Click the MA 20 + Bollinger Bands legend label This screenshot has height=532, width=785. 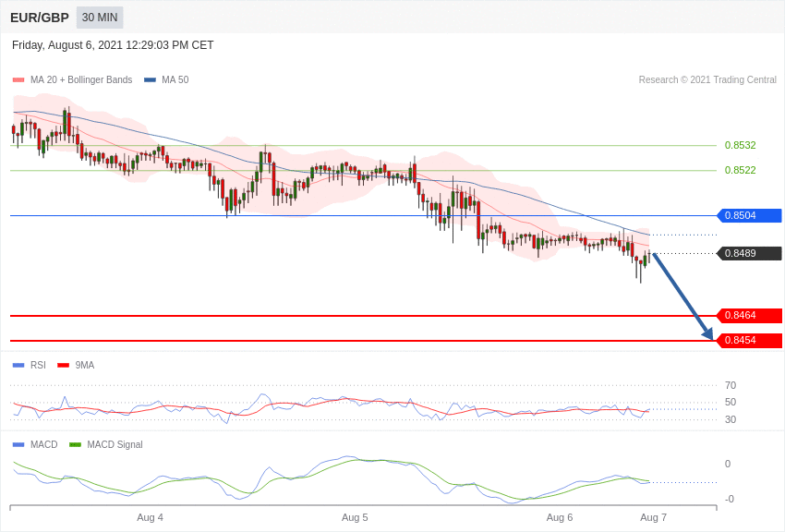81,80
